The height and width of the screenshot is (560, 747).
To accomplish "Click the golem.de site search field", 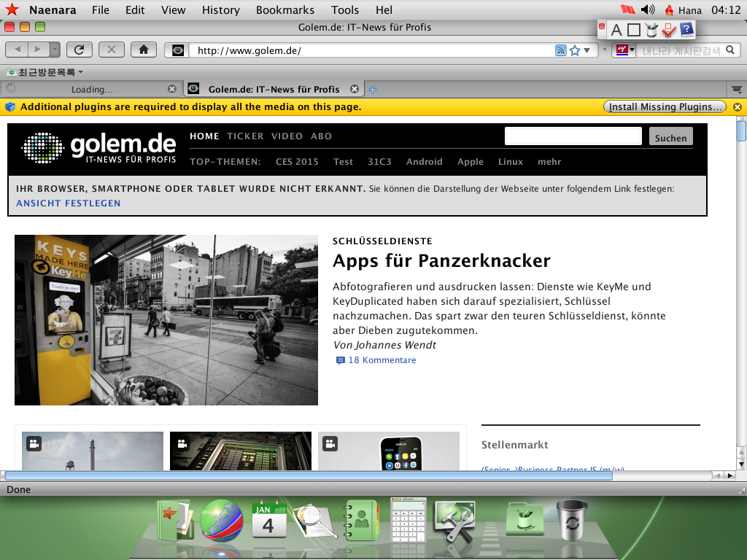I will coord(573,136).
